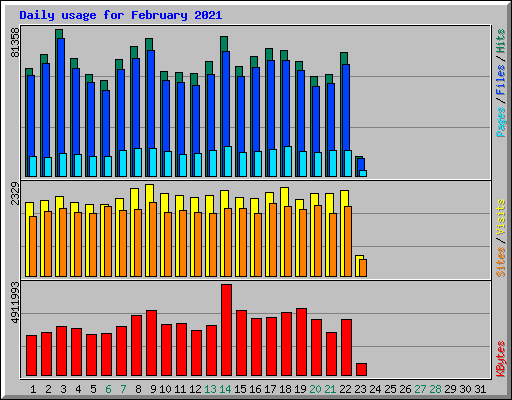512x400 pixels.
Task: Click day 3 on the x-axis
Action: [x=63, y=389]
